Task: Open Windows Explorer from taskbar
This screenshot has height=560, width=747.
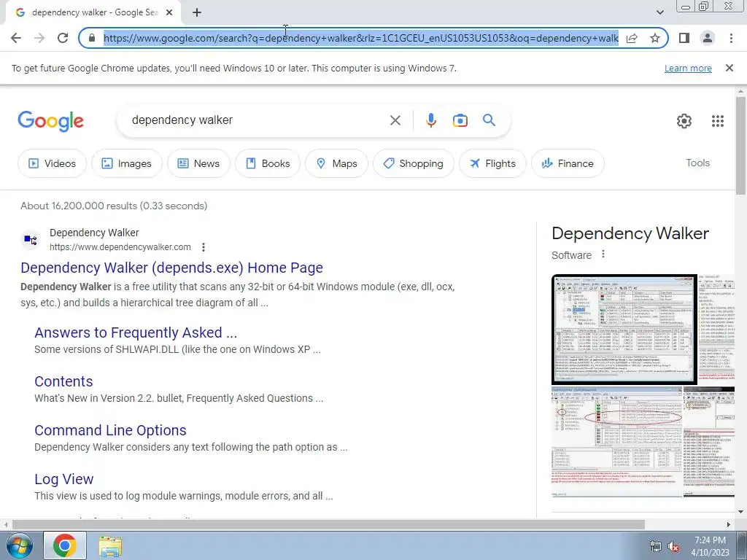Action: 110,546
